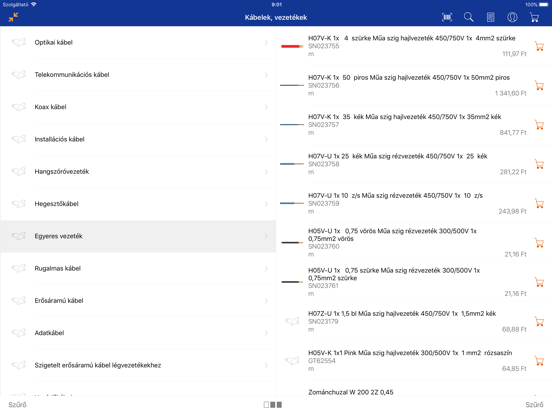Image resolution: width=552 pixels, height=414 pixels.
Task: Open product H05V-K 1x1 Pink title
Action: (x=410, y=353)
